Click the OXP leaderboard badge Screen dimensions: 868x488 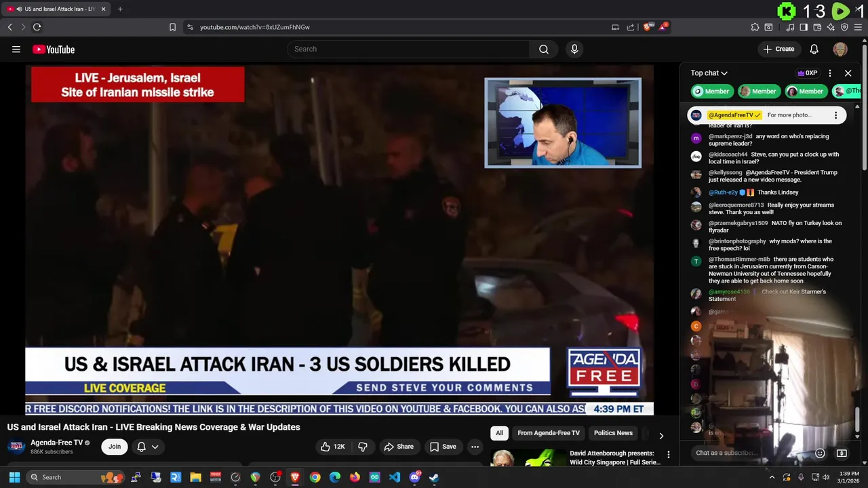pyautogui.click(x=808, y=73)
